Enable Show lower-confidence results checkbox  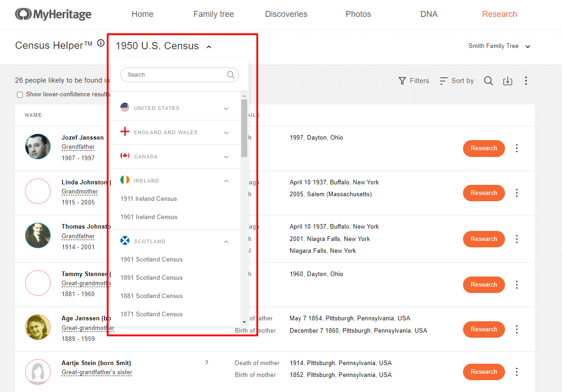point(20,95)
